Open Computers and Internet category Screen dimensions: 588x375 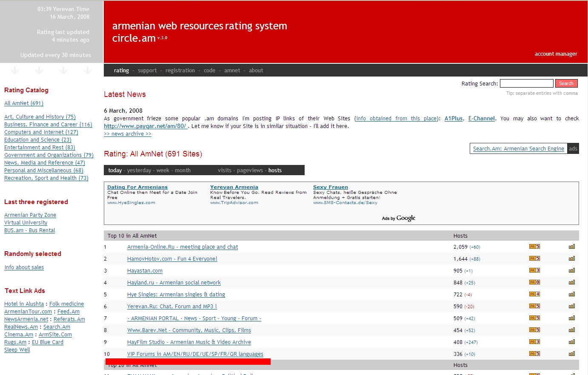pyautogui.click(x=41, y=132)
